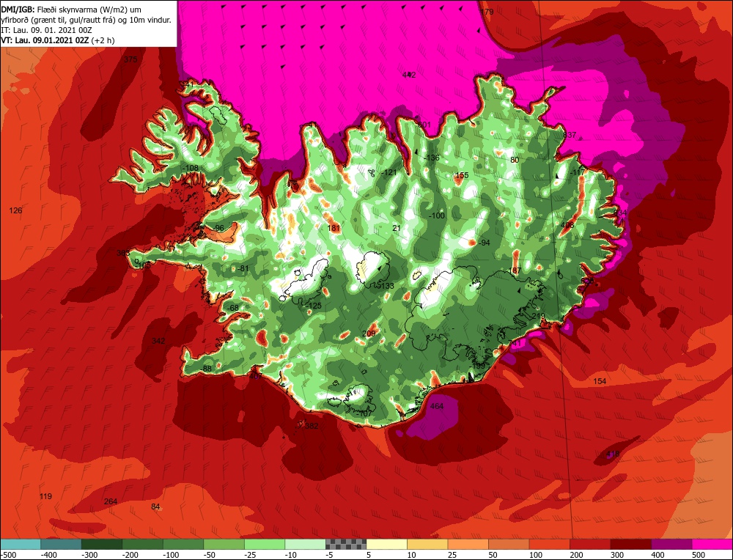
Task: Click the 418 value in the southeast ocean
Action: (613, 454)
